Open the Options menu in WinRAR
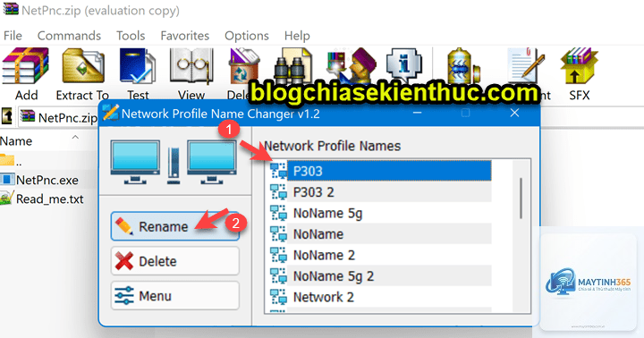 (247, 36)
